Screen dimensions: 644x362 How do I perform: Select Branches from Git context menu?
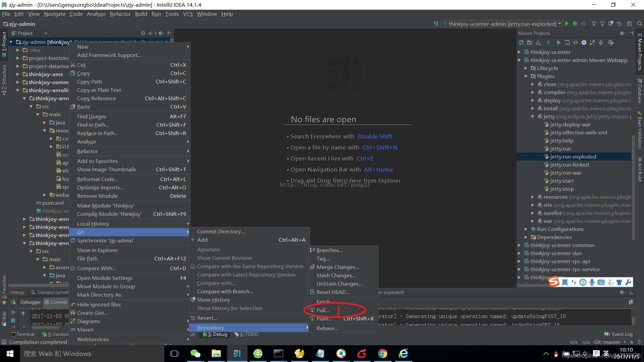click(329, 250)
